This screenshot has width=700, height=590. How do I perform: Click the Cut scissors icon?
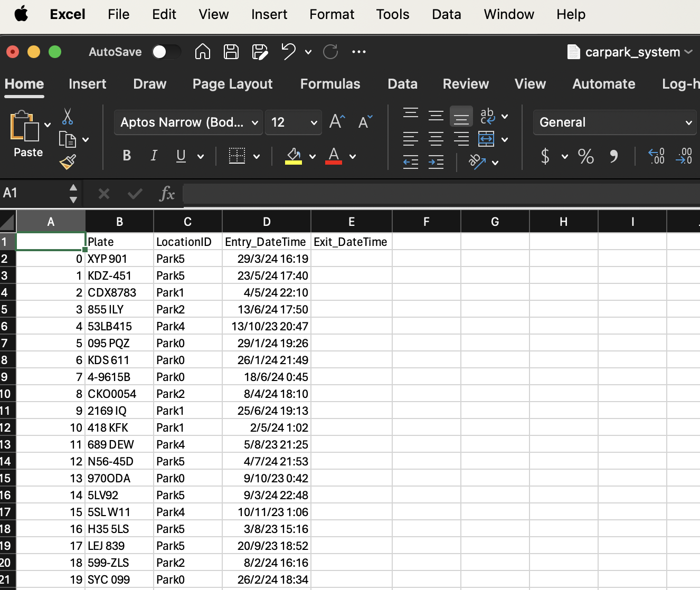pyautogui.click(x=67, y=117)
